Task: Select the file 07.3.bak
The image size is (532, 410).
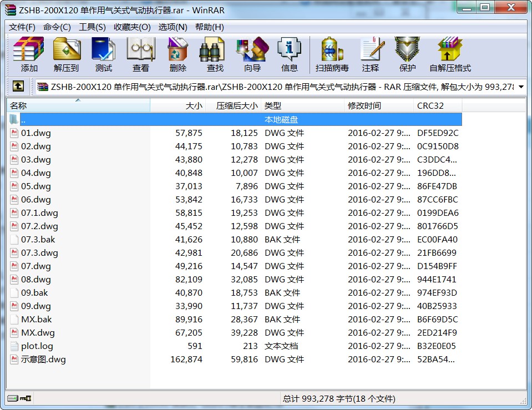Action: (38, 240)
